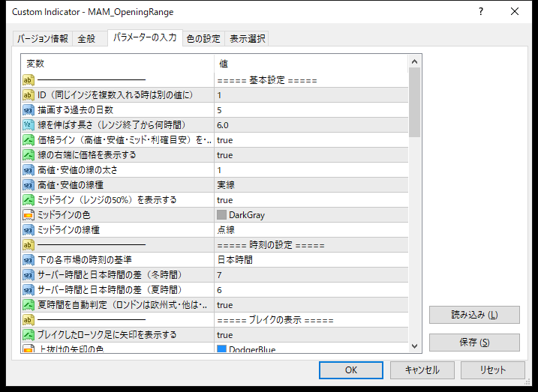
Task: Toggle true value for ブレイクしたローソク足に矢印を表示する
Action: pyautogui.click(x=311, y=335)
